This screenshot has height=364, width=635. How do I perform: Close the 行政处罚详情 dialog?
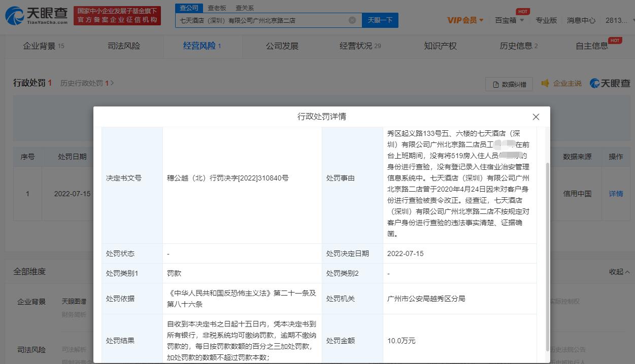pyautogui.click(x=536, y=117)
